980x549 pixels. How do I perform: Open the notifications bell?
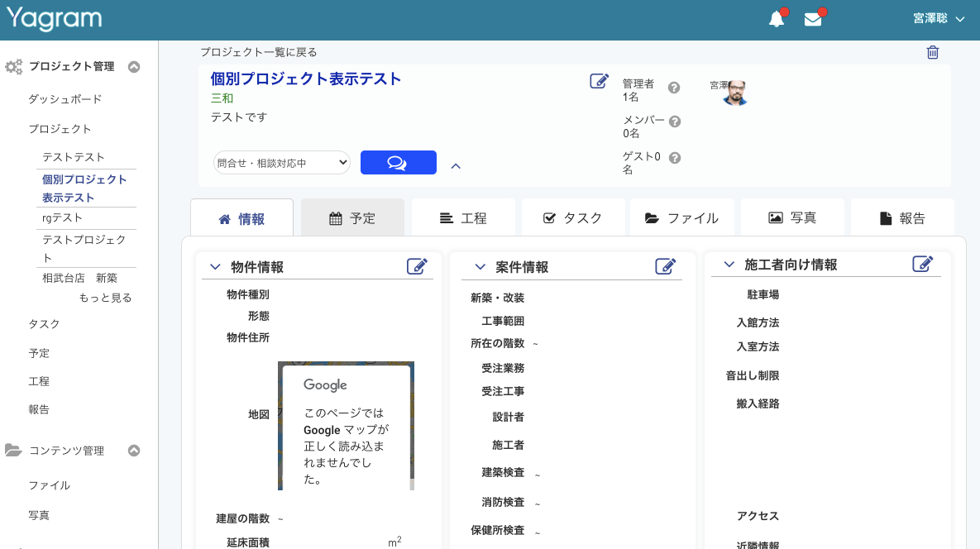[777, 19]
